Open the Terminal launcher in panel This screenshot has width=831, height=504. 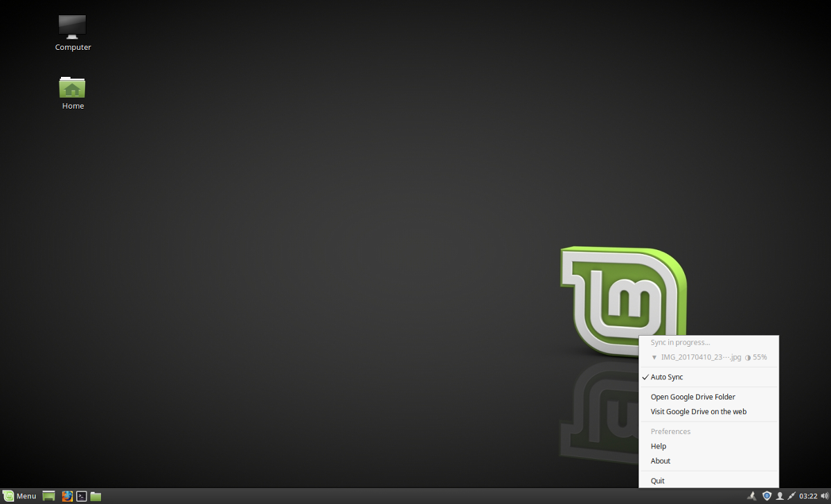coord(81,496)
